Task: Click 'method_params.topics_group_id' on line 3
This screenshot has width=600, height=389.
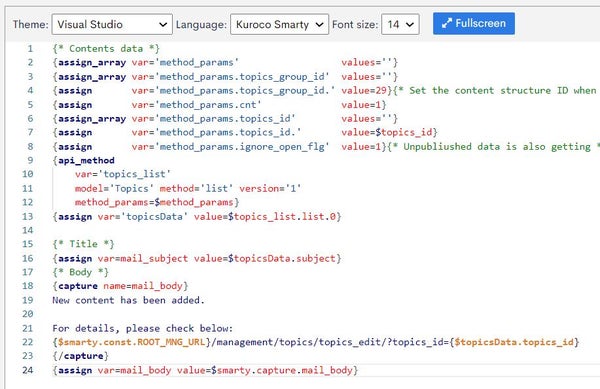Action: pos(242,76)
